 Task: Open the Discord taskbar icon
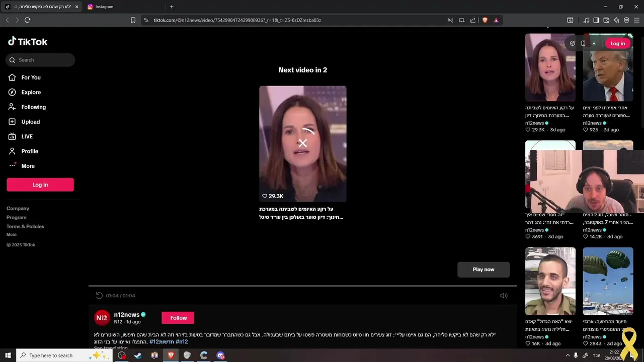[x=220, y=355]
